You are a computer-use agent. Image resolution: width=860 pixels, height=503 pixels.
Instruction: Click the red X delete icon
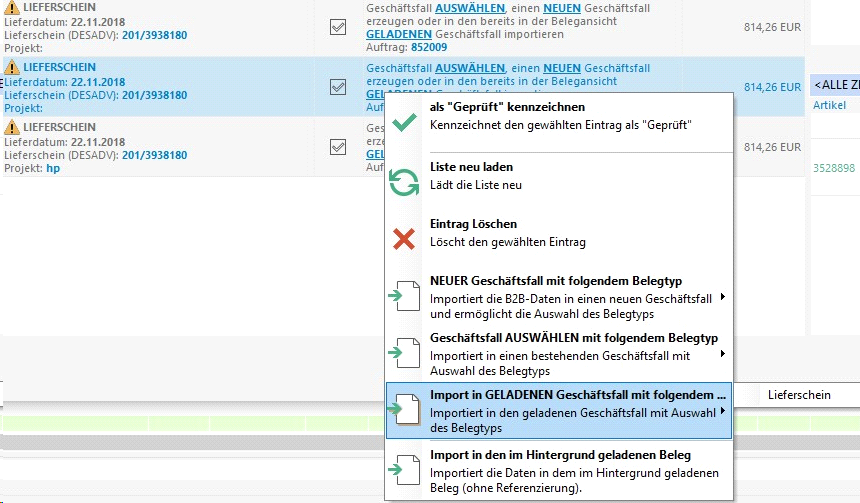[x=404, y=239]
